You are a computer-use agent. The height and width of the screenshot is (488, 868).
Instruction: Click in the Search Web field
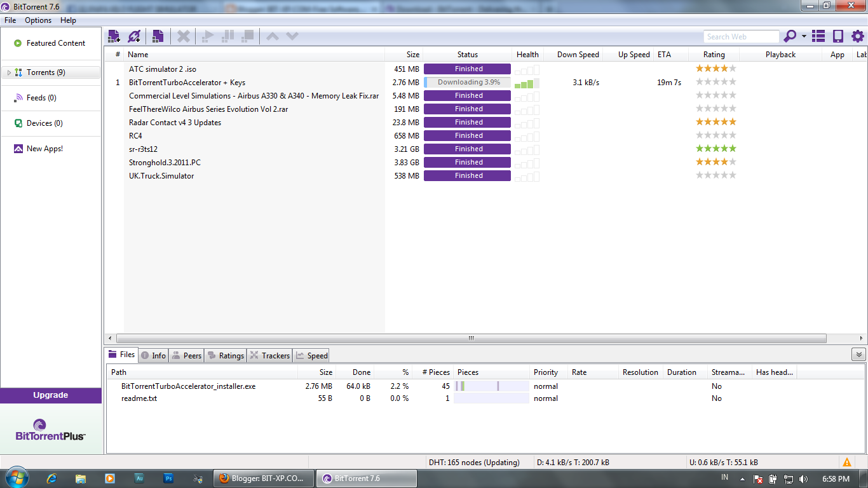click(x=741, y=37)
